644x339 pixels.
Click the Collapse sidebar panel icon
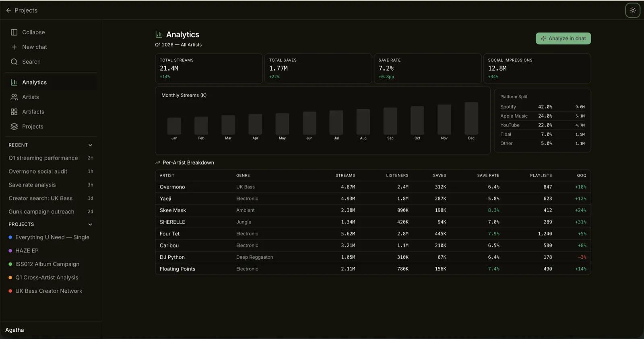(x=14, y=32)
